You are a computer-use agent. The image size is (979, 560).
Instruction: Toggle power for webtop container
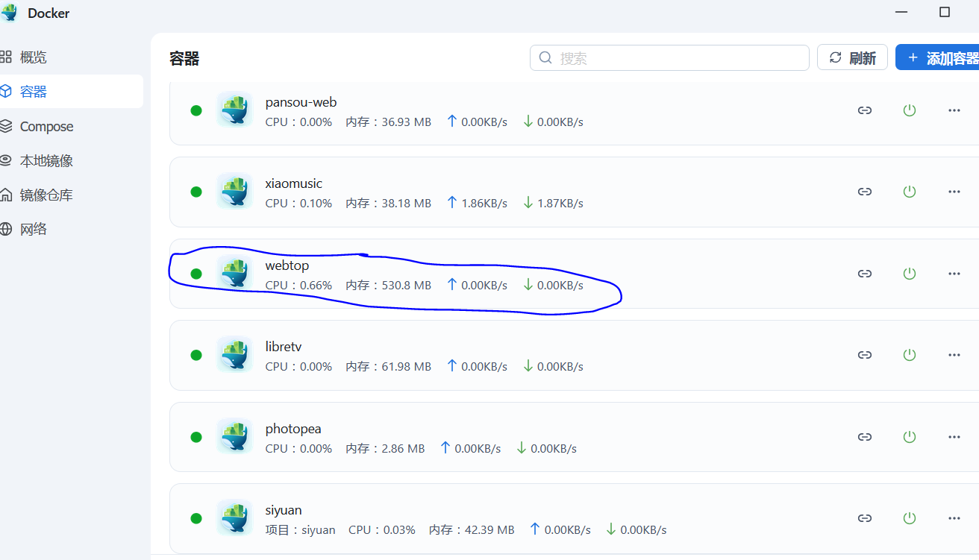pos(909,274)
